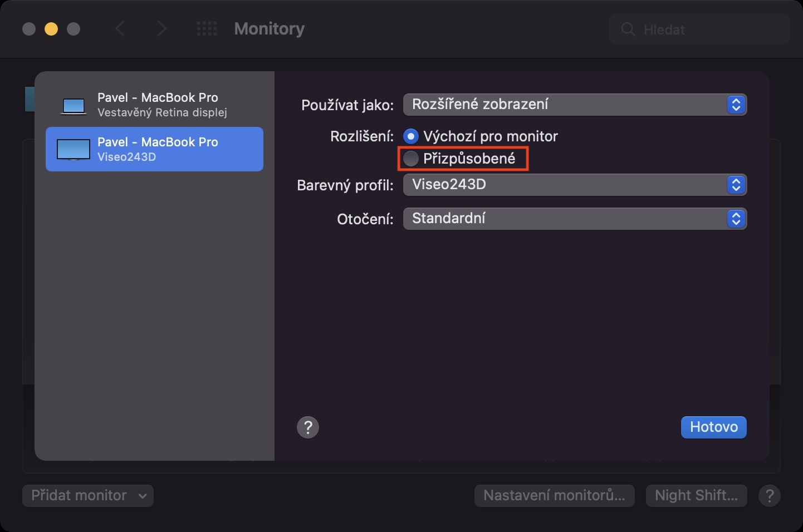This screenshot has height=532, width=803.
Task: Click the forward navigation arrow
Action: coord(161,28)
